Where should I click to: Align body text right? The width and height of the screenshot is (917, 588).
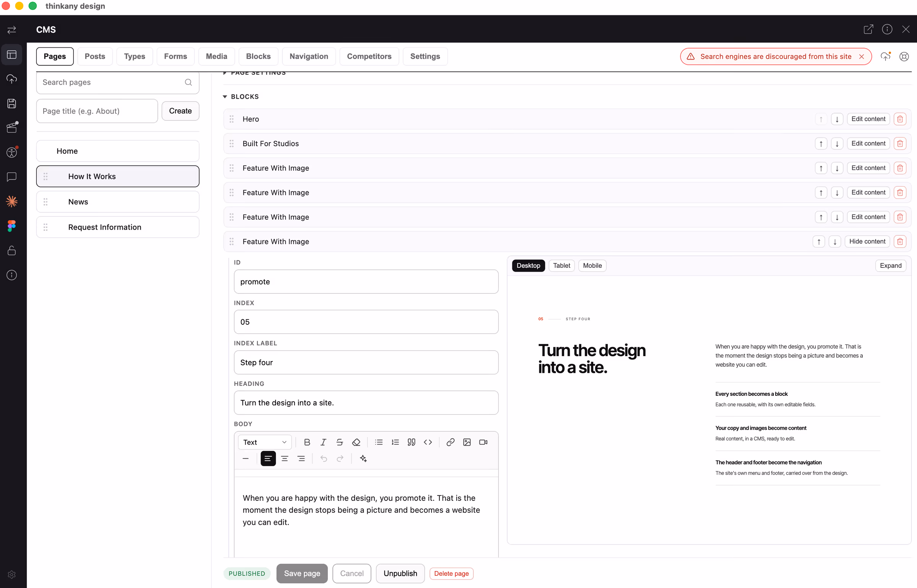click(x=301, y=458)
